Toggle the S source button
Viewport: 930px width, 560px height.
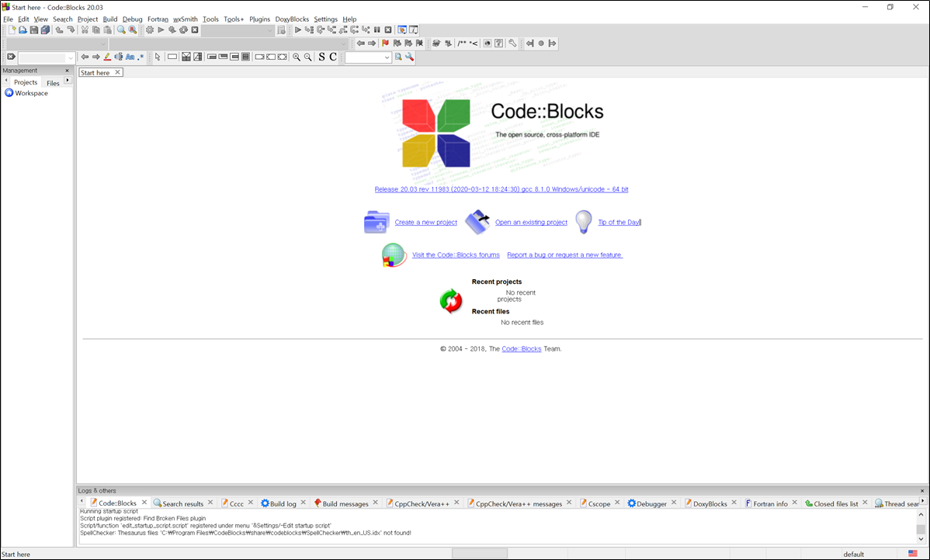(x=321, y=57)
